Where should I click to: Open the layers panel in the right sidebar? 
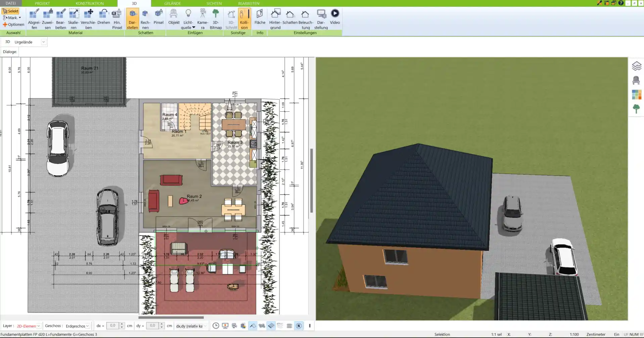636,66
